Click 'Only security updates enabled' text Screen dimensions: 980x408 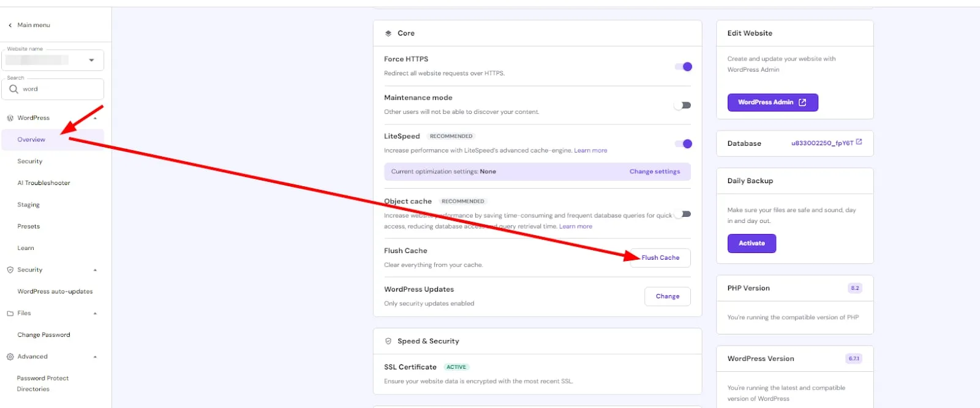click(429, 304)
